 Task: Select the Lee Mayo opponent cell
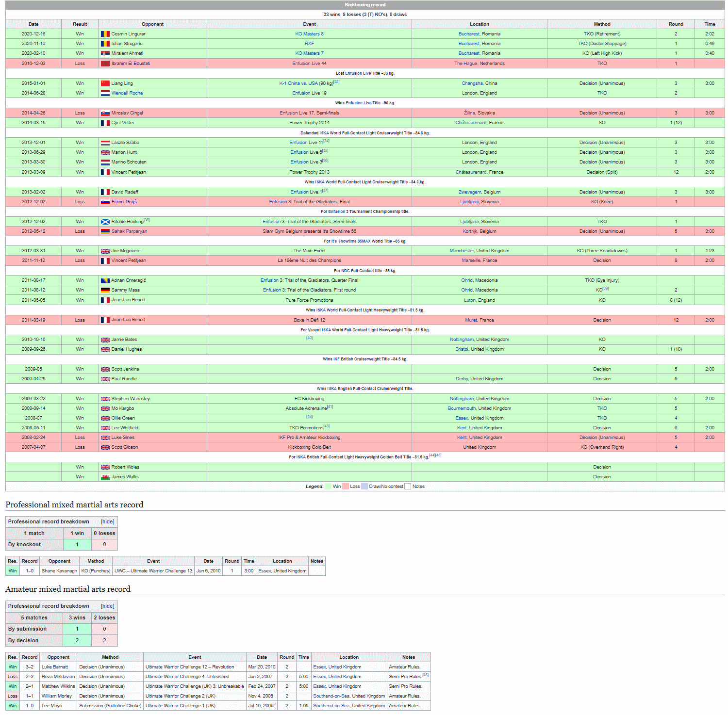58,706
